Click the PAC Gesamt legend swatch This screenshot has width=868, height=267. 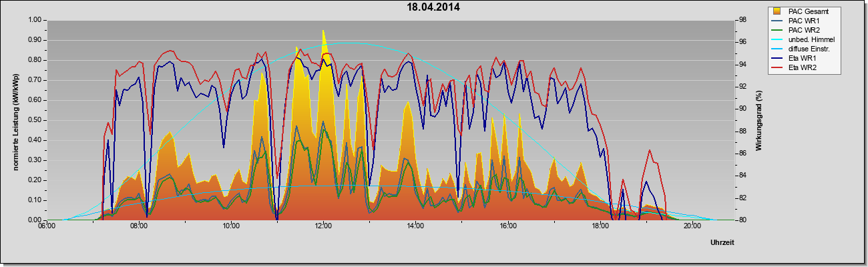click(777, 11)
